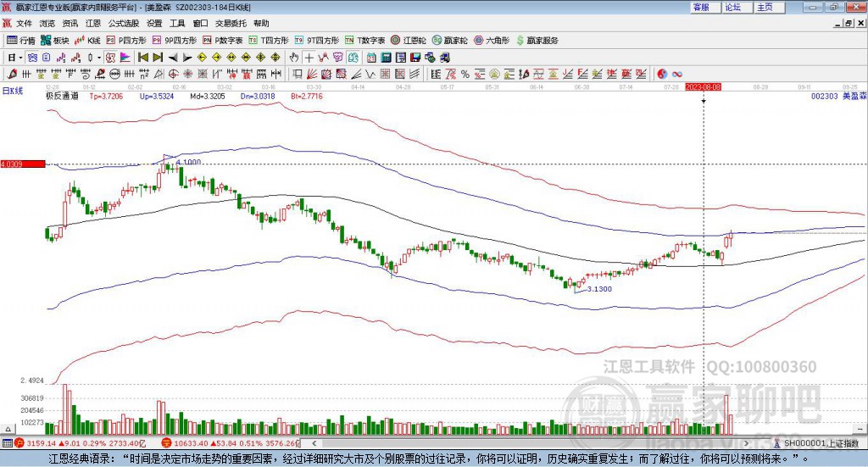This screenshot has width=868, height=467.
Task: Click the 002303 美盈森 stock label
Action: 838,96
